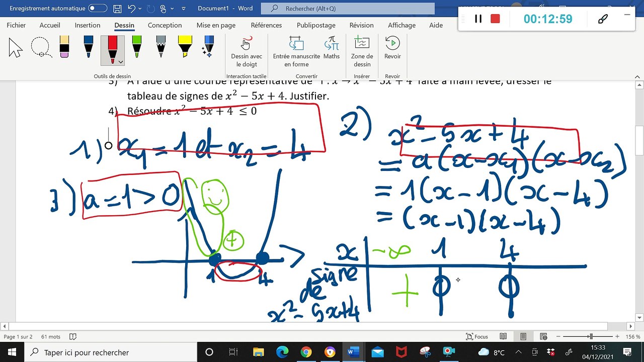This screenshot has width=644, height=362.
Task: Open File Explorer from taskbar
Action: tap(258, 352)
